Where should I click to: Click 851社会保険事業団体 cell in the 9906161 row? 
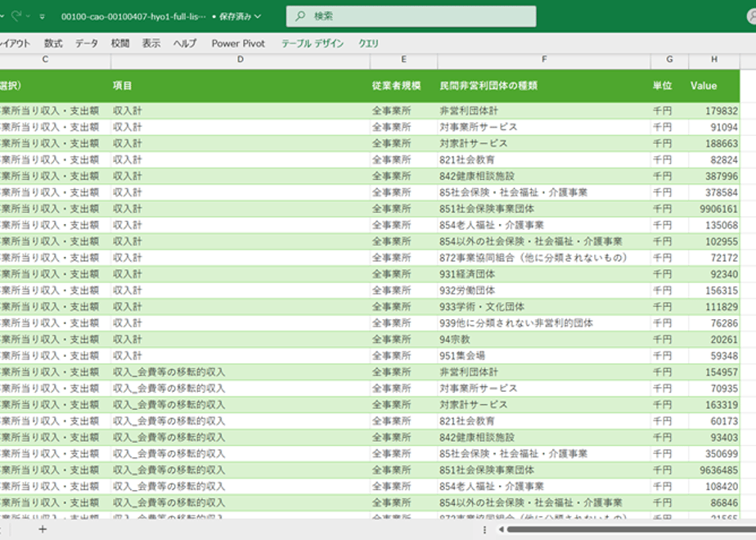[x=544, y=209]
